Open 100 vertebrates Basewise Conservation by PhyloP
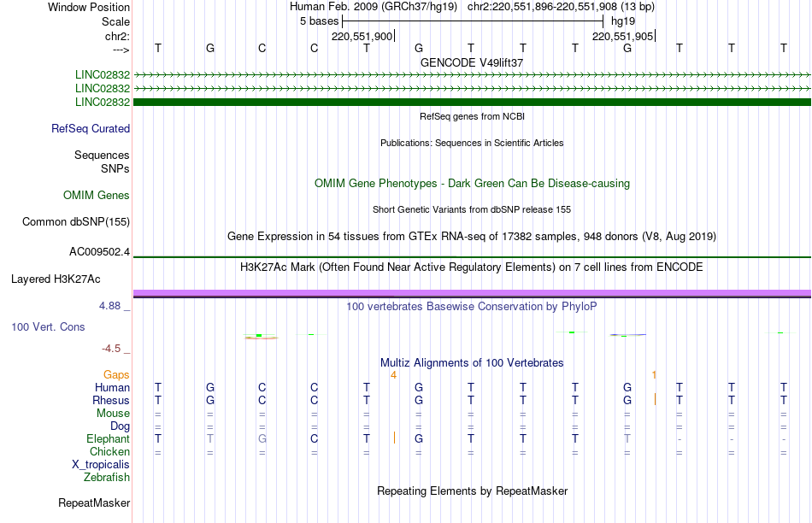This screenshot has height=523, width=812. 472,307
